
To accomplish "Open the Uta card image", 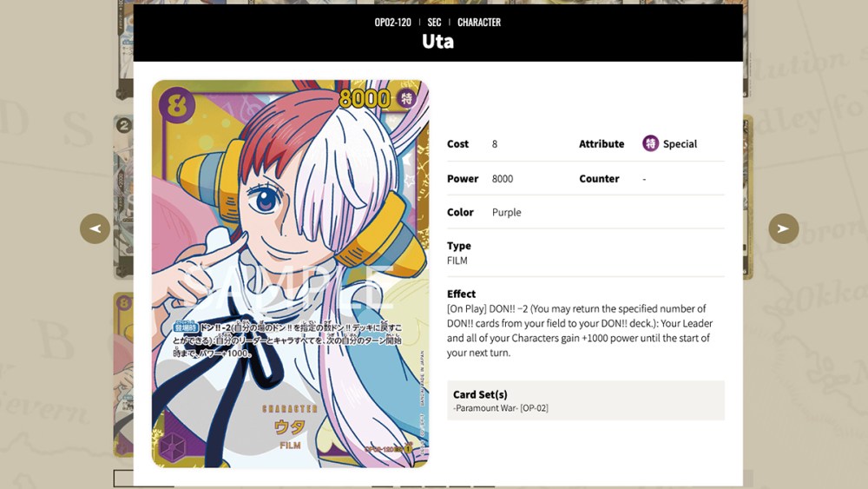I will [x=290, y=274].
